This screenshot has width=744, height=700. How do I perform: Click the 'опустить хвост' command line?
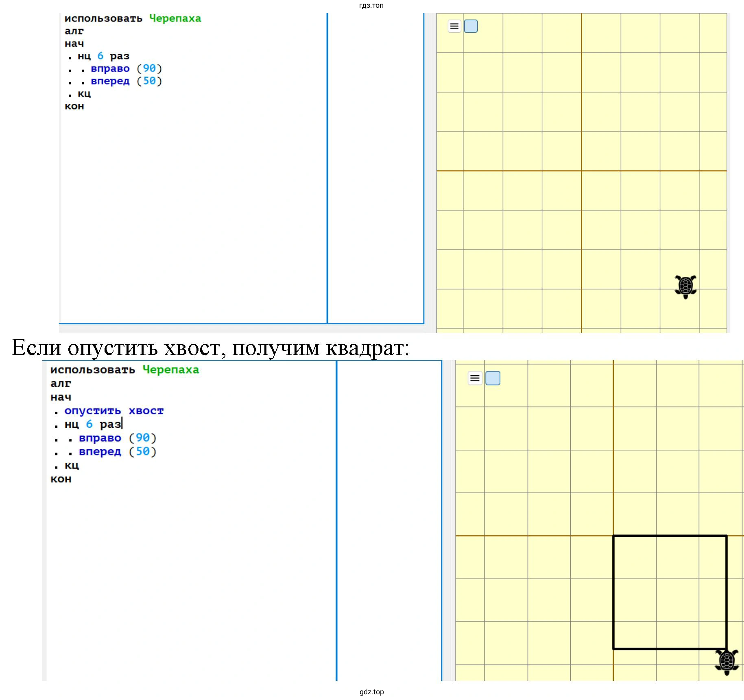[114, 411]
